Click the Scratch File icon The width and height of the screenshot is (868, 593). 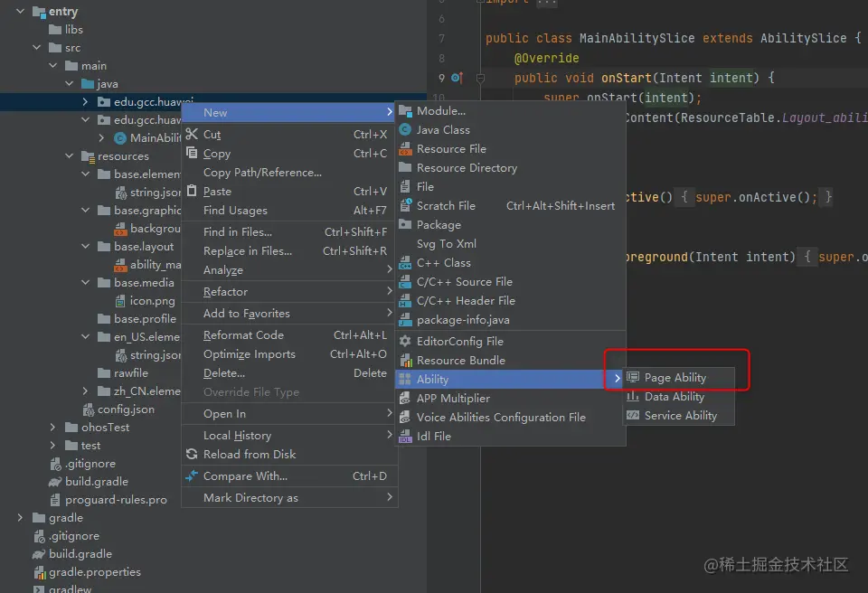(x=405, y=205)
